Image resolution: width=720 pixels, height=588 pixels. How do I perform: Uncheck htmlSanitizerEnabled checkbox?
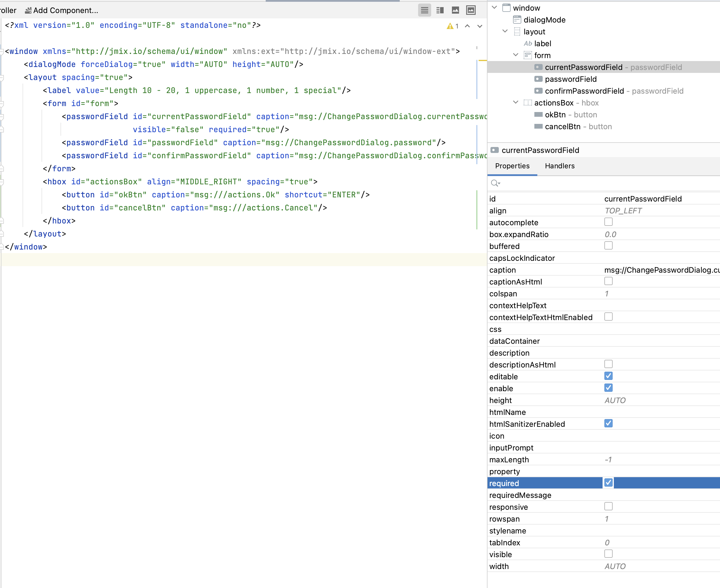tap(608, 424)
